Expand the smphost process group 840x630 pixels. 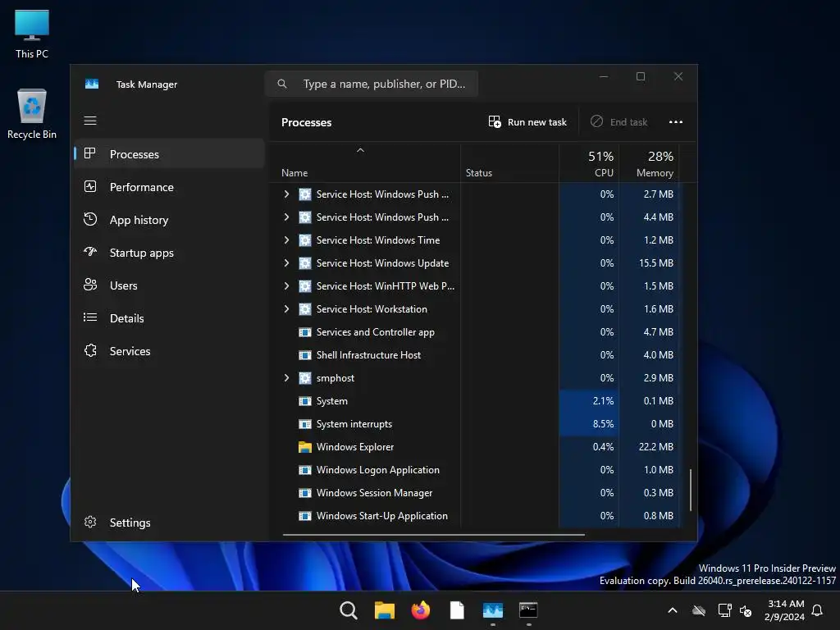286,377
